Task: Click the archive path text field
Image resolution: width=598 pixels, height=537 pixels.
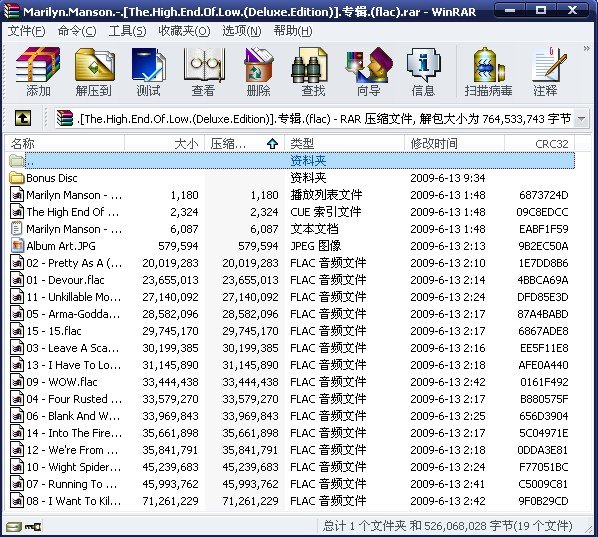Action: [x=315, y=119]
